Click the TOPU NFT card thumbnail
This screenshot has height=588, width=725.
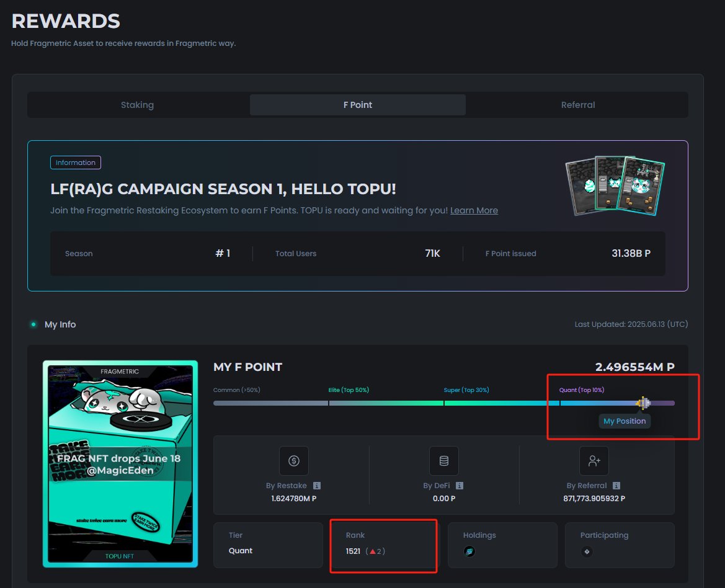[120, 464]
